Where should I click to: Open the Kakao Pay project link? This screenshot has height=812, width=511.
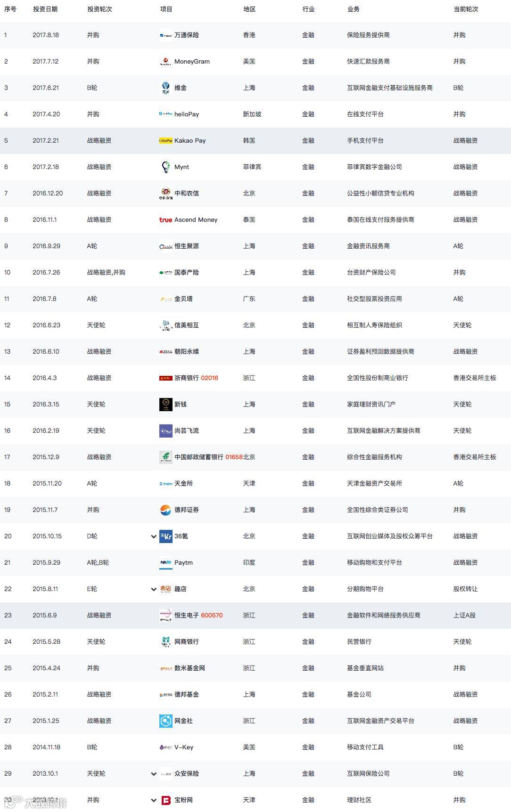pyautogui.click(x=190, y=141)
